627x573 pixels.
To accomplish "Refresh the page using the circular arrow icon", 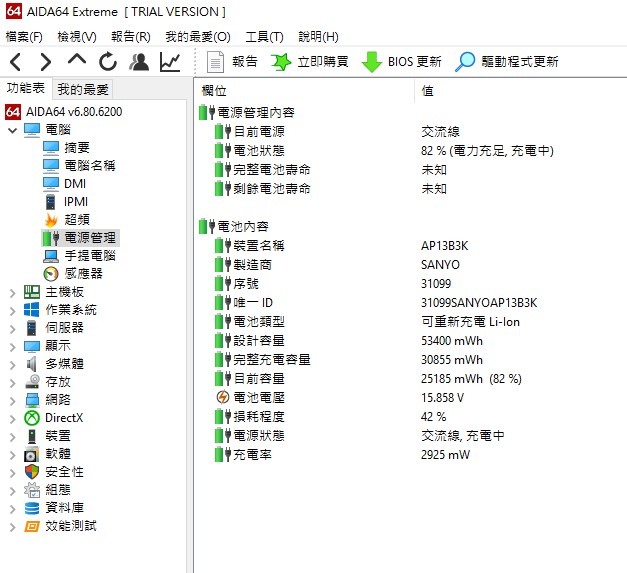I will (108, 62).
